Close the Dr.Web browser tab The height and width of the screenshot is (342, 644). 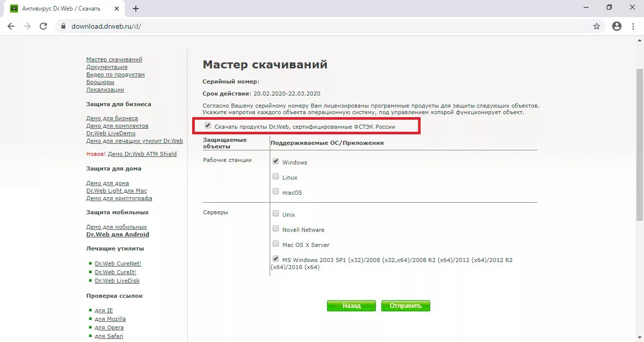point(117,9)
